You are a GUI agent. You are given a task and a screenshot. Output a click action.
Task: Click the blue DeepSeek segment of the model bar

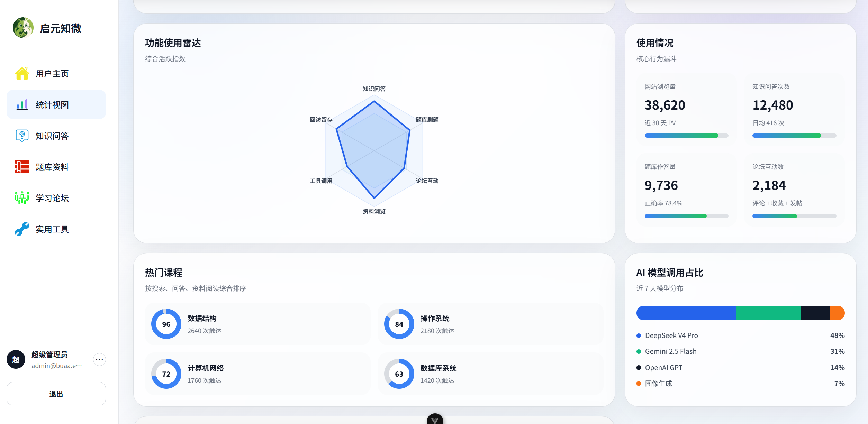(x=686, y=313)
